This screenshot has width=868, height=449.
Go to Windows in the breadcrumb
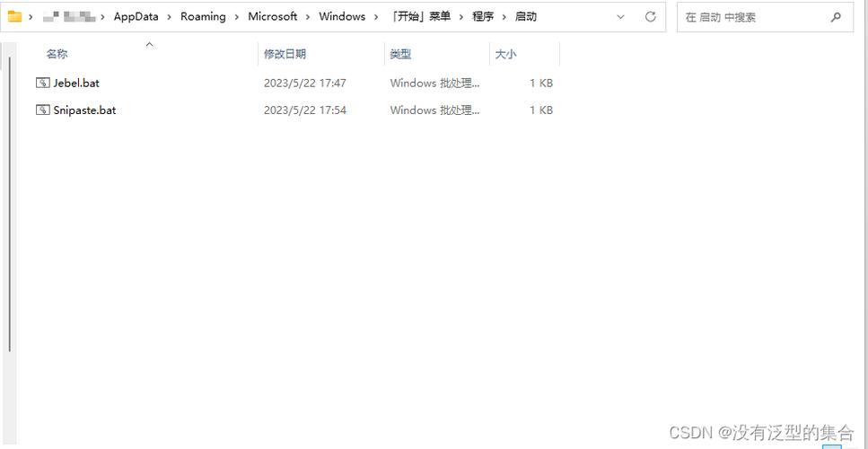coord(342,16)
